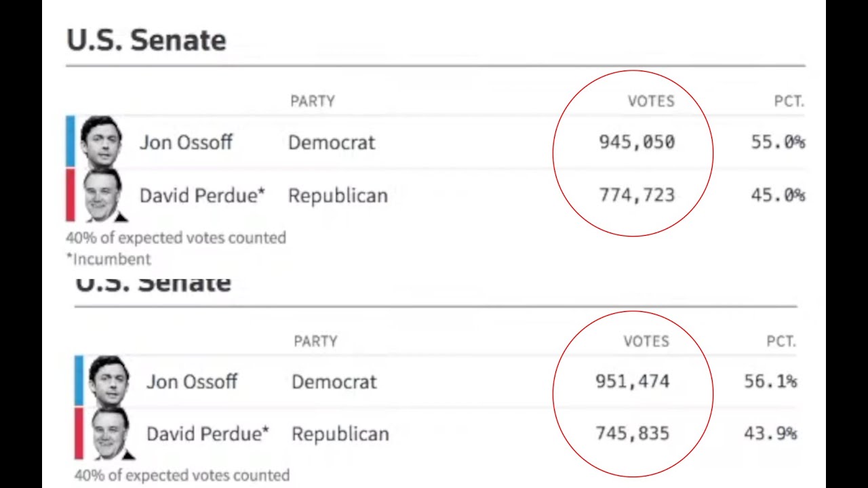Click the *Incumbent footnote text
The width and height of the screenshot is (868, 488).
coord(108,259)
